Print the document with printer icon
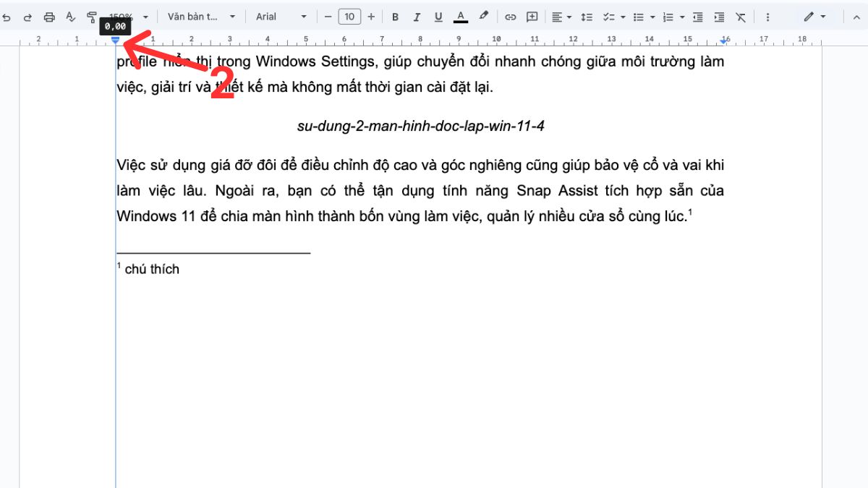 (x=49, y=17)
